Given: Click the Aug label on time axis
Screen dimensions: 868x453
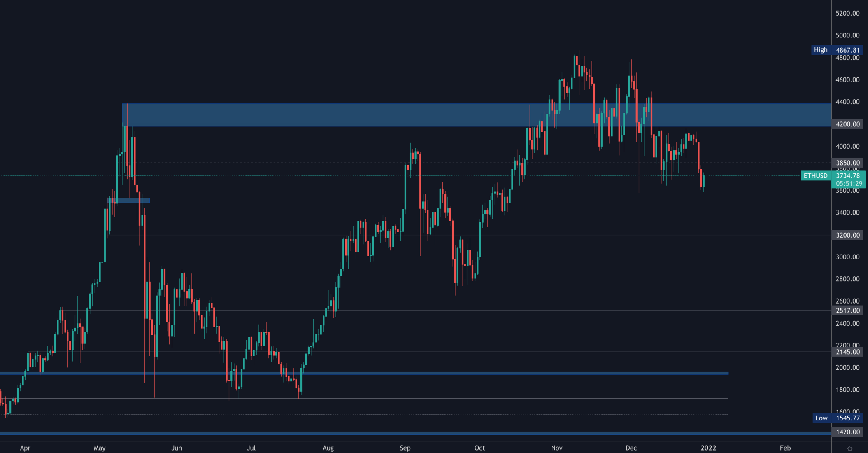Looking at the screenshot, I should 328,448.
